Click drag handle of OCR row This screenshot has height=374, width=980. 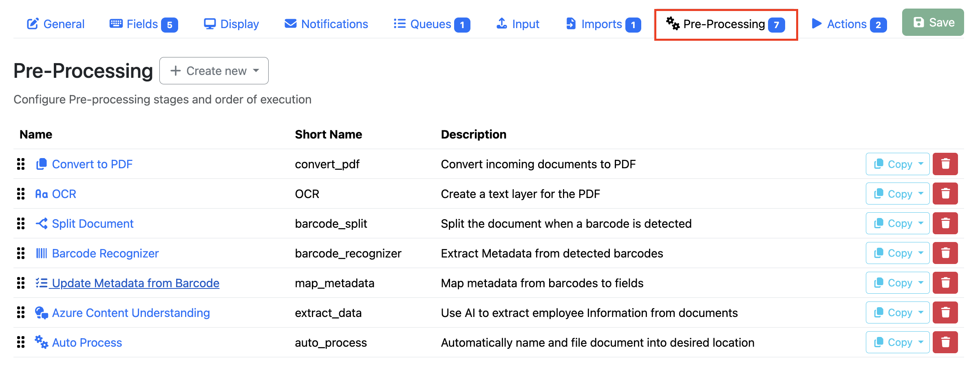pyautogui.click(x=21, y=194)
